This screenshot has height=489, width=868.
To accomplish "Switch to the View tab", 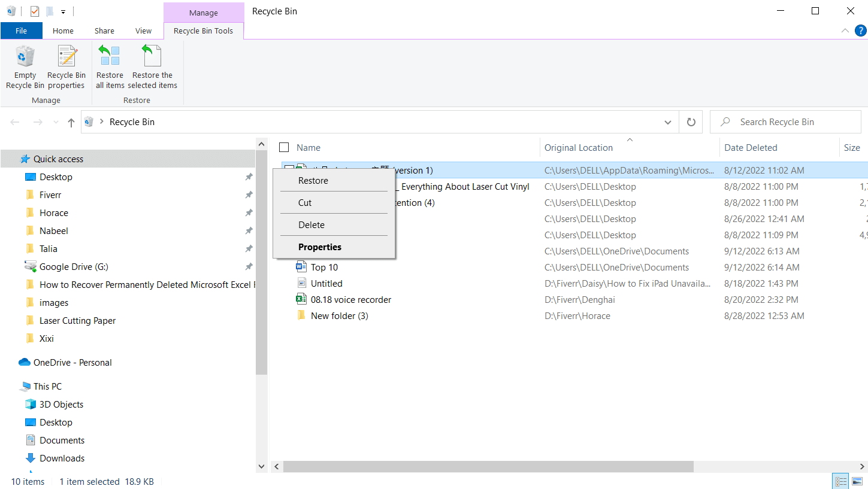I will (x=143, y=31).
